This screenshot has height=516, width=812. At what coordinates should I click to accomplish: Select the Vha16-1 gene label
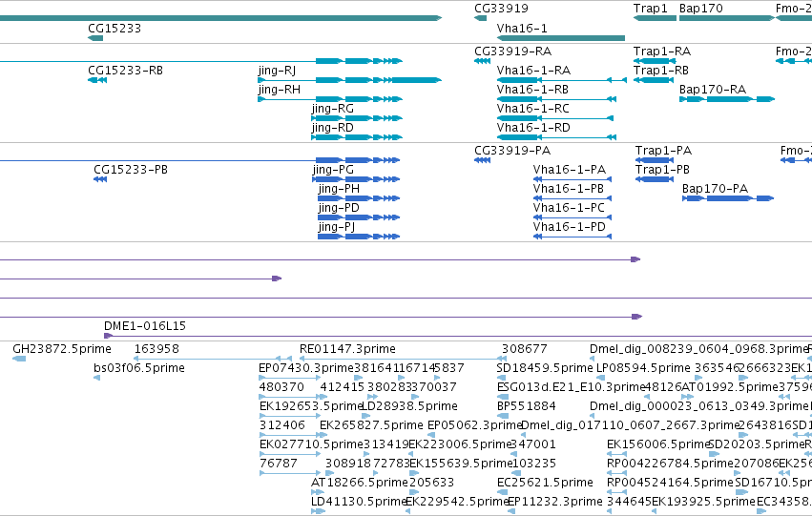tap(522, 28)
